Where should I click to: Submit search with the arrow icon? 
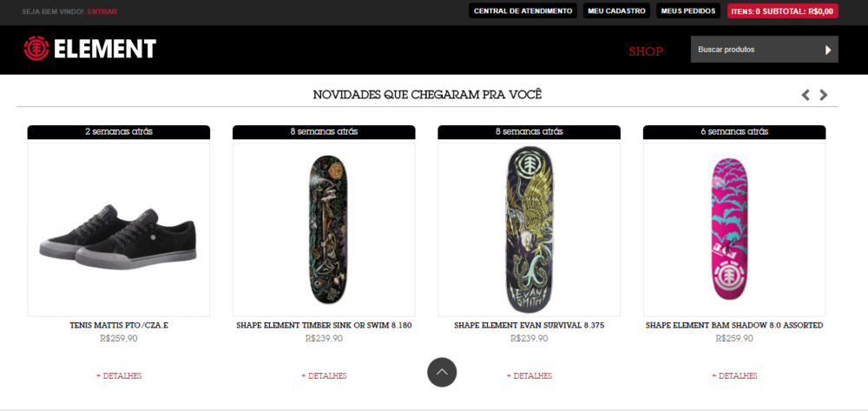point(828,50)
